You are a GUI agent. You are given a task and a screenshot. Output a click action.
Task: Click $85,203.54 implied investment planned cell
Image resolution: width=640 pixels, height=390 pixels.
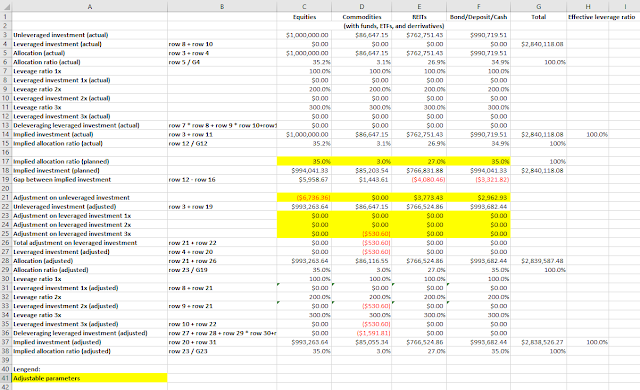point(362,171)
